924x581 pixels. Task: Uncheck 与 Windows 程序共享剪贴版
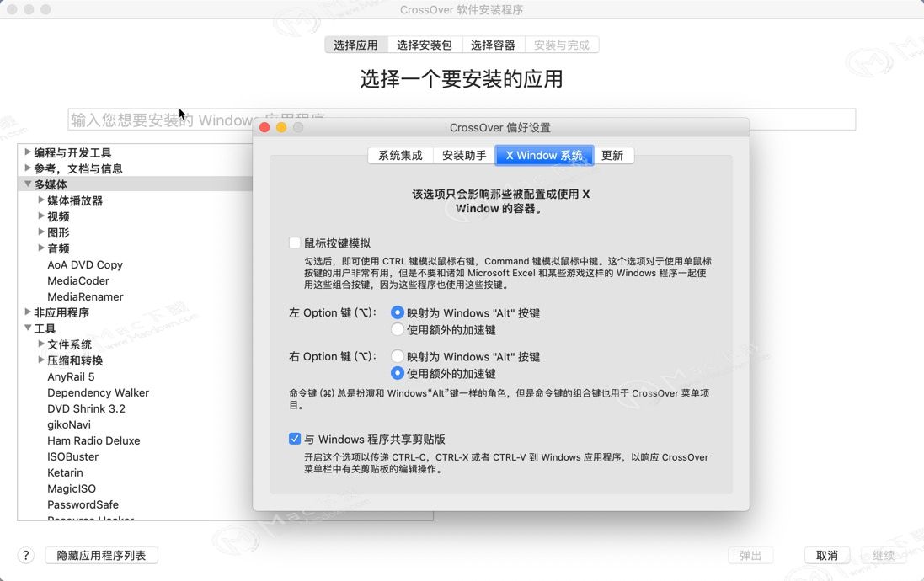[x=295, y=439]
